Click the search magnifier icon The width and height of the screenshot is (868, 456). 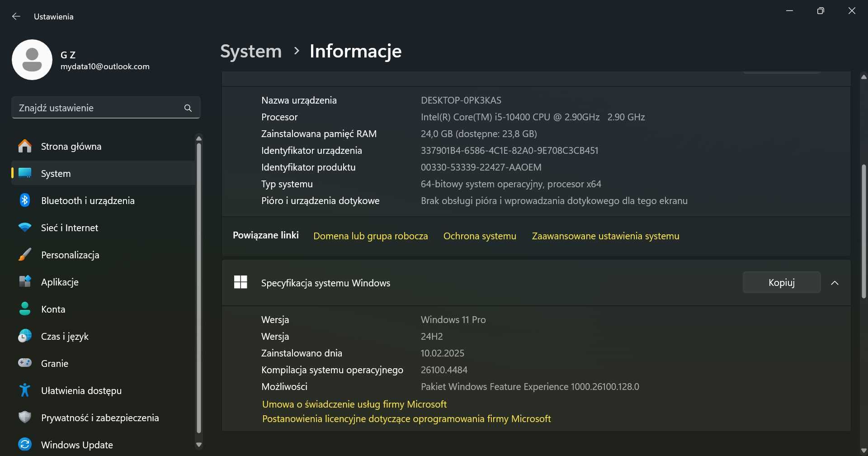coord(188,108)
